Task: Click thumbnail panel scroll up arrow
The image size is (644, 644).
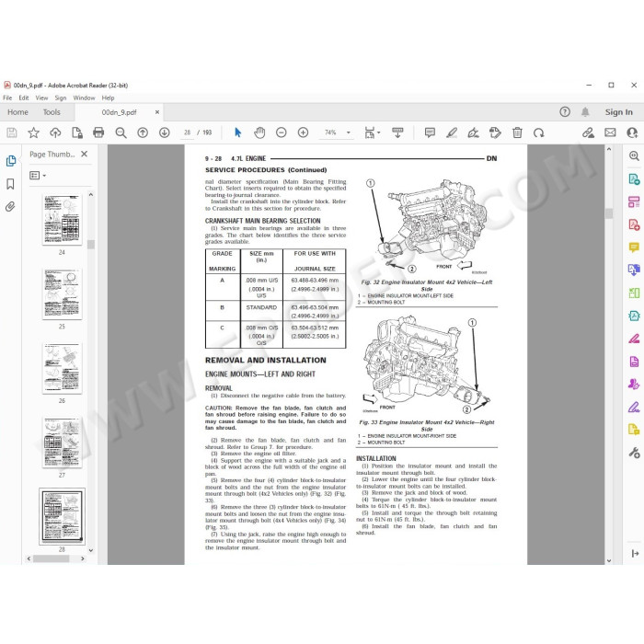Action: [91, 195]
